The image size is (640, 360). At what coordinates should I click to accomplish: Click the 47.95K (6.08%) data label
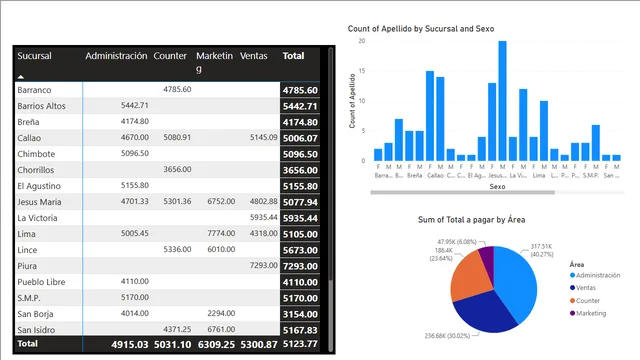tap(457, 242)
